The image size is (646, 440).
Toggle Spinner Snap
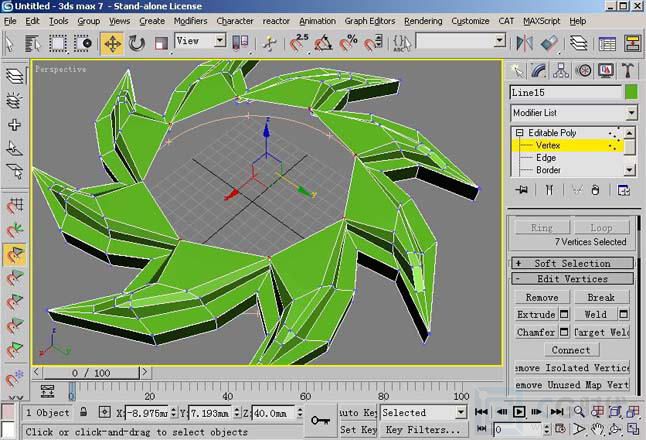(373, 43)
